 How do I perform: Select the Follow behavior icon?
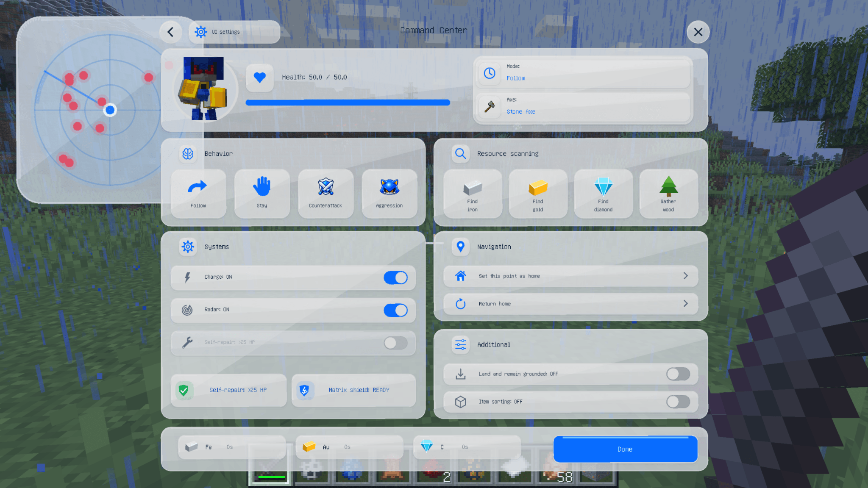click(198, 187)
